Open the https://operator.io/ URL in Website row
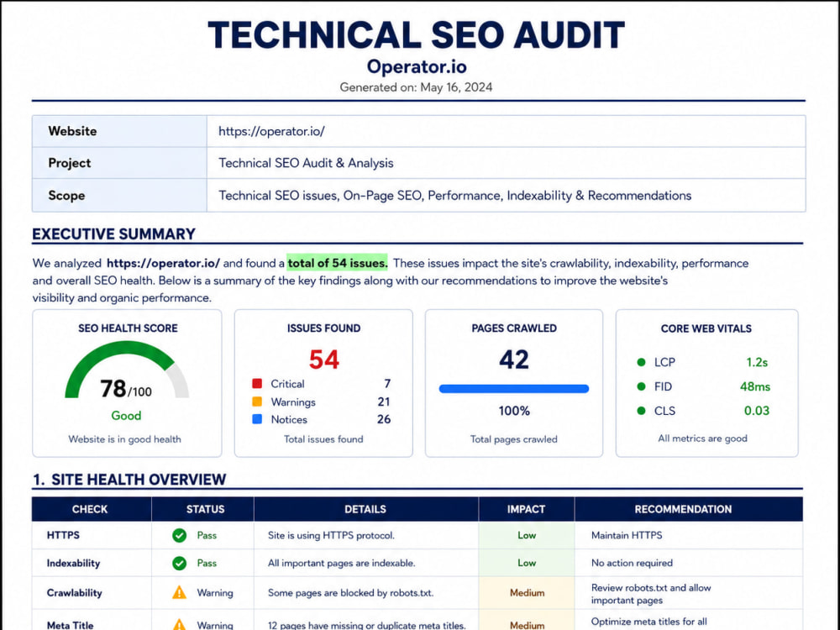This screenshot has height=630, width=840. 271,131
